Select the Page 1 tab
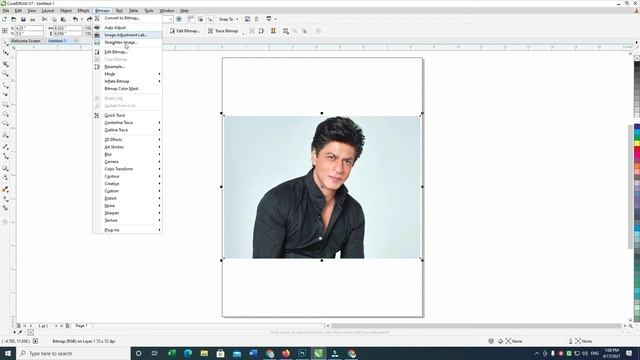 [x=81, y=326]
